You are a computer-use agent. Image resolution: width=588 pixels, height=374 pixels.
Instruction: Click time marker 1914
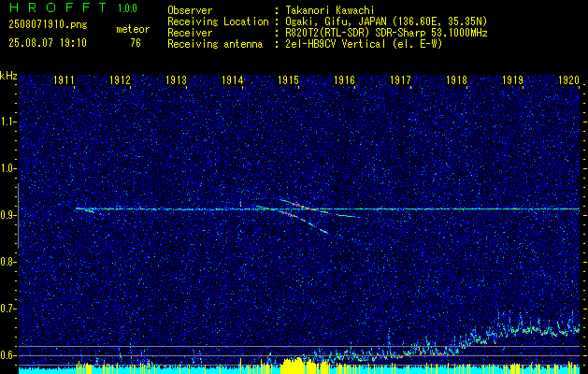[232, 79]
